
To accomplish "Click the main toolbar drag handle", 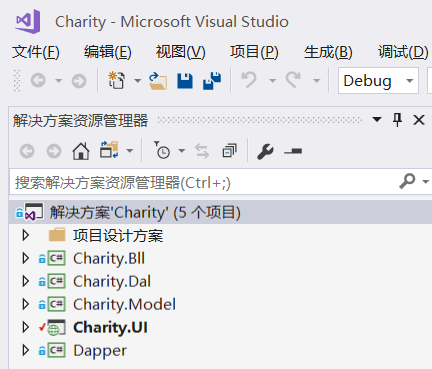I will (x=17, y=80).
